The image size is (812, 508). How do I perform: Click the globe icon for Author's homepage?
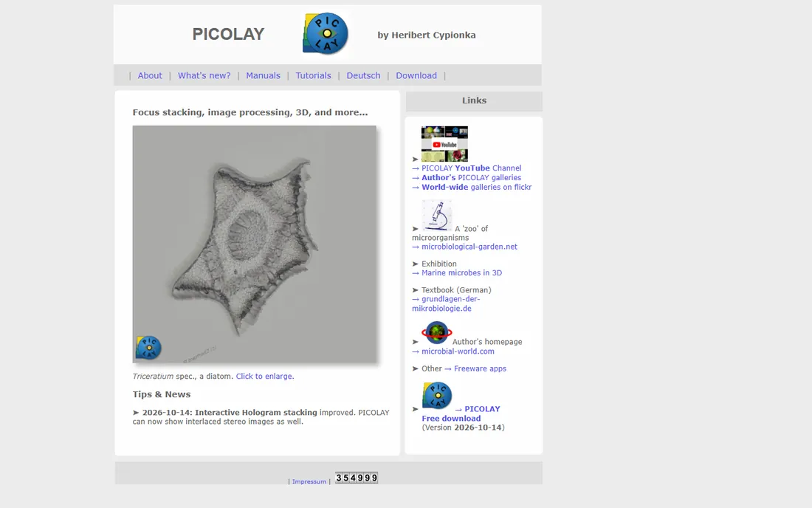click(x=436, y=333)
